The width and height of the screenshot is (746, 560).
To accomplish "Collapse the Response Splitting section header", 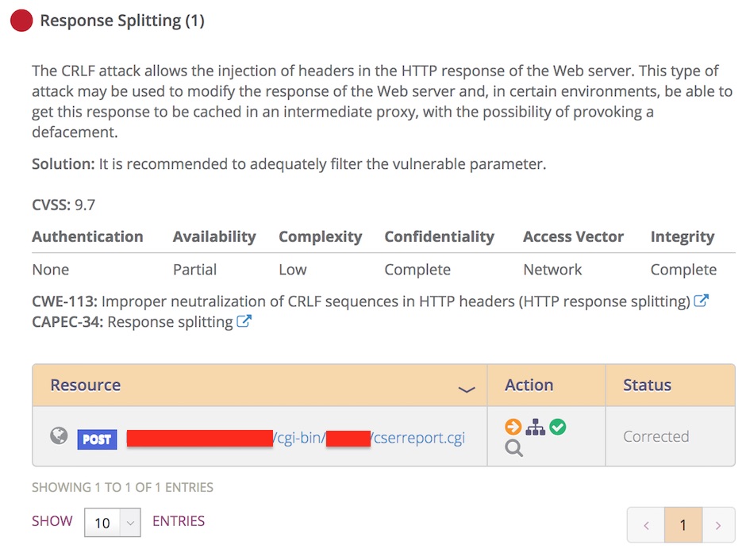I will (x=123, y=20).
